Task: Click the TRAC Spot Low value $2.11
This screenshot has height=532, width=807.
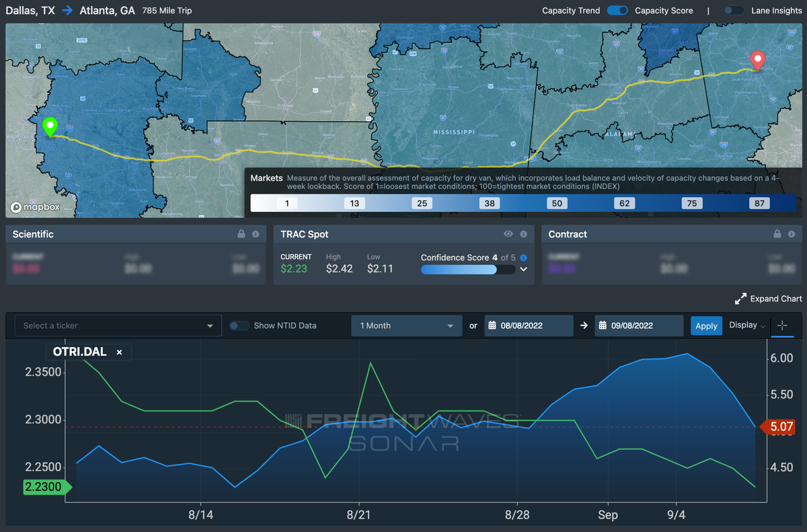Action: point(380,268)
